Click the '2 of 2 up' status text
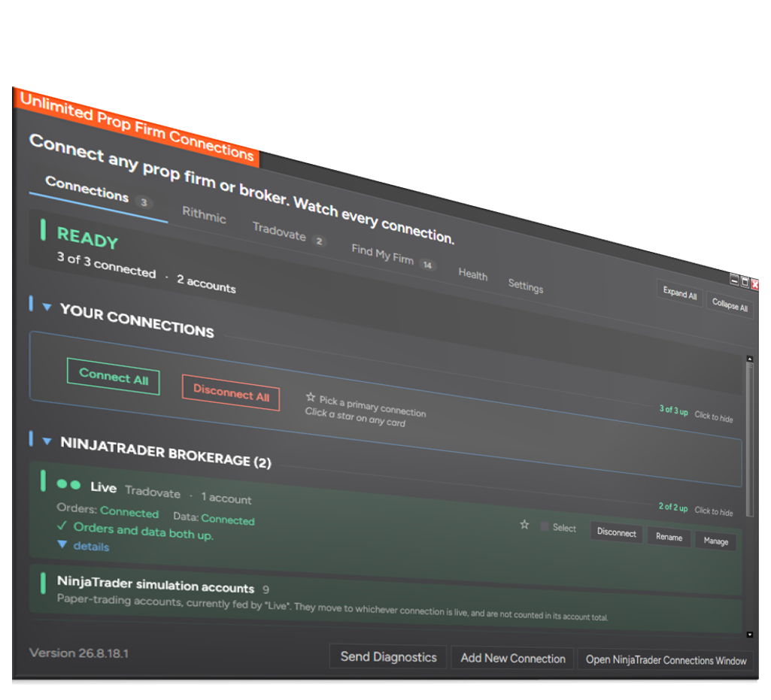This screenshot has height=700, width=771. click(x=673, y=507)
